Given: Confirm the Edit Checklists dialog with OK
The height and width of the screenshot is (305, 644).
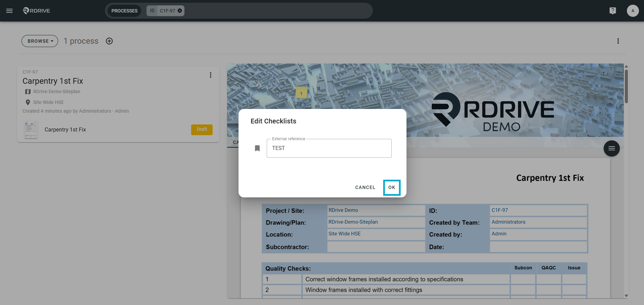Looking at the screenshot, I should [392, 187].
